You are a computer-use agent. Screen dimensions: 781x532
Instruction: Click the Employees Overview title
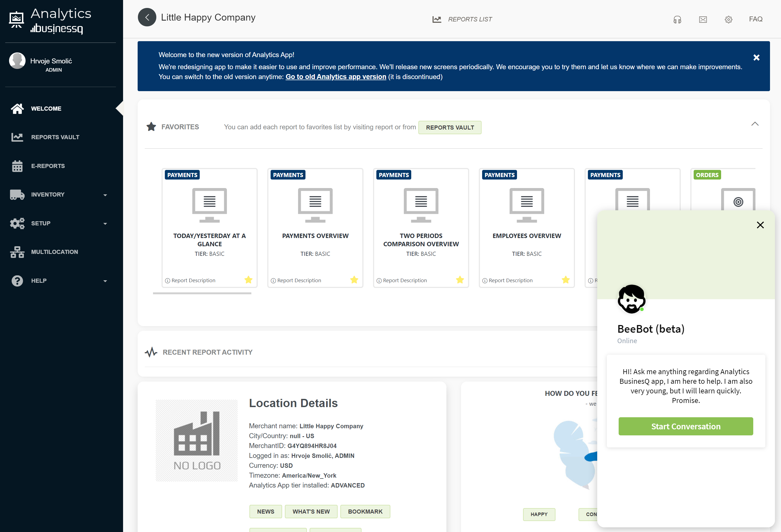[527, 236]
